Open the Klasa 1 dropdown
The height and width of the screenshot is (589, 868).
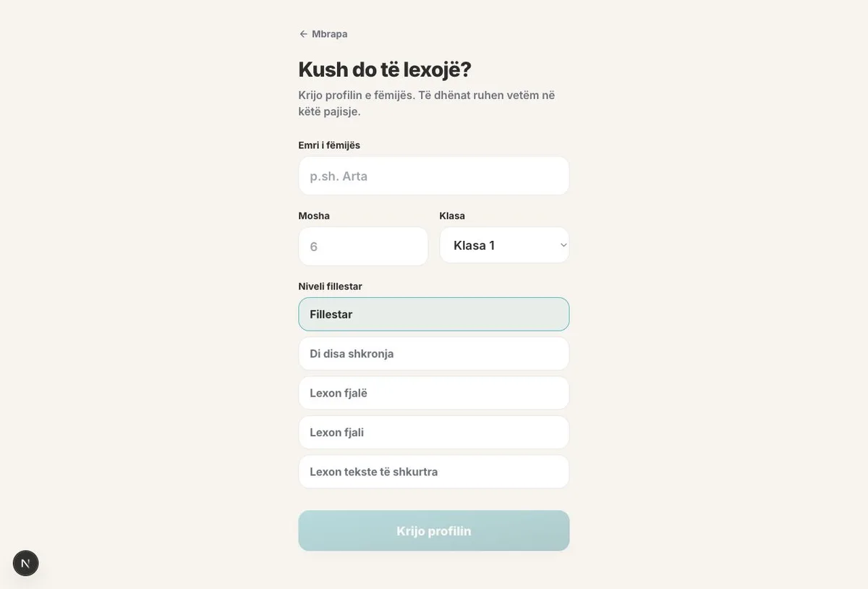(505, 245)
